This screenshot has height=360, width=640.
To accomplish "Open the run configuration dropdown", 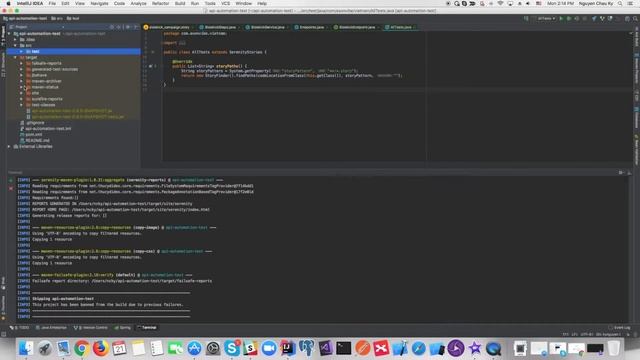I will [546, 18].
